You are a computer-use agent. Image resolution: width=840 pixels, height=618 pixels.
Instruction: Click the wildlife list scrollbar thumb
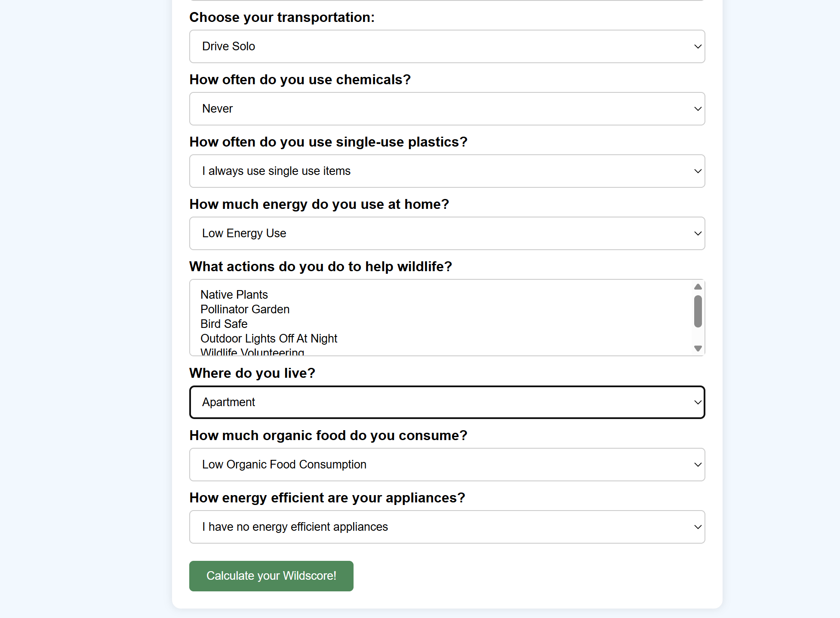[x=698, y=311]
